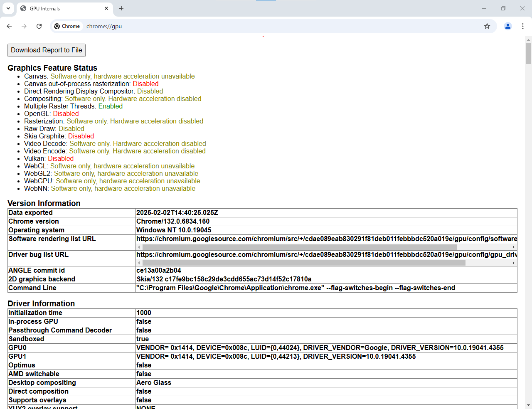Click the Software rendering list URL text

[326, 239]
